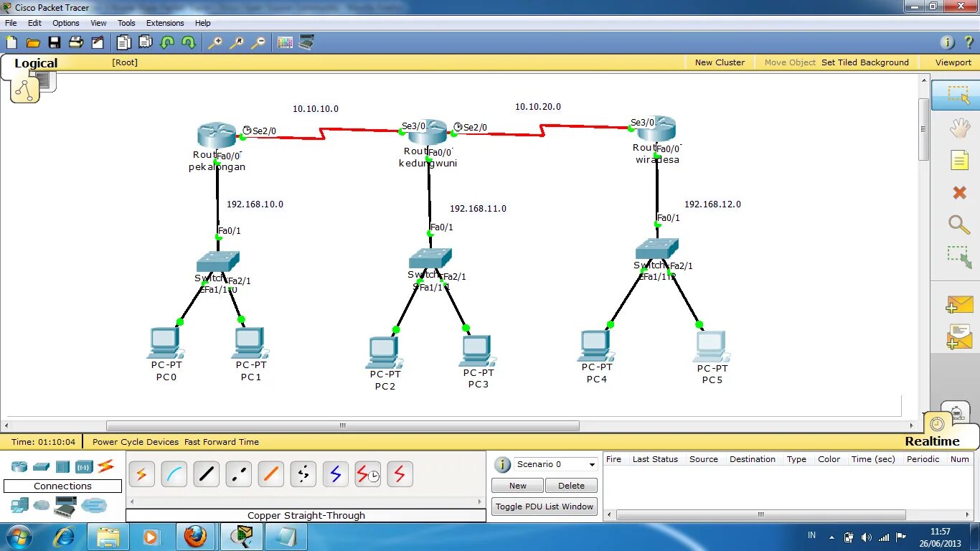980x551 pixels.
Task: Click the Delete scenario button
Action: (571, 486)
